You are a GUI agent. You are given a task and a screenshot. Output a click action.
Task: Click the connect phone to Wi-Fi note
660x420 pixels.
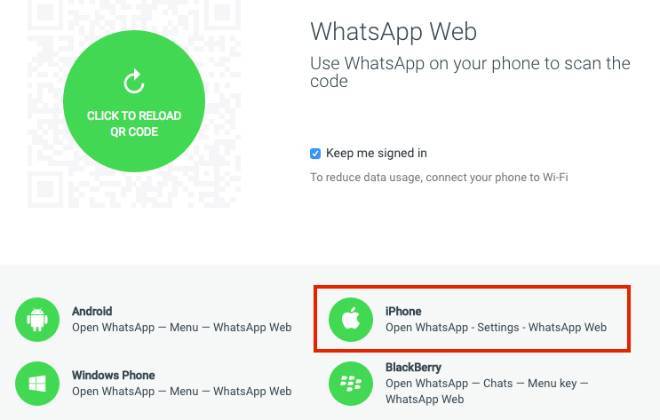(x=439, y=177)
